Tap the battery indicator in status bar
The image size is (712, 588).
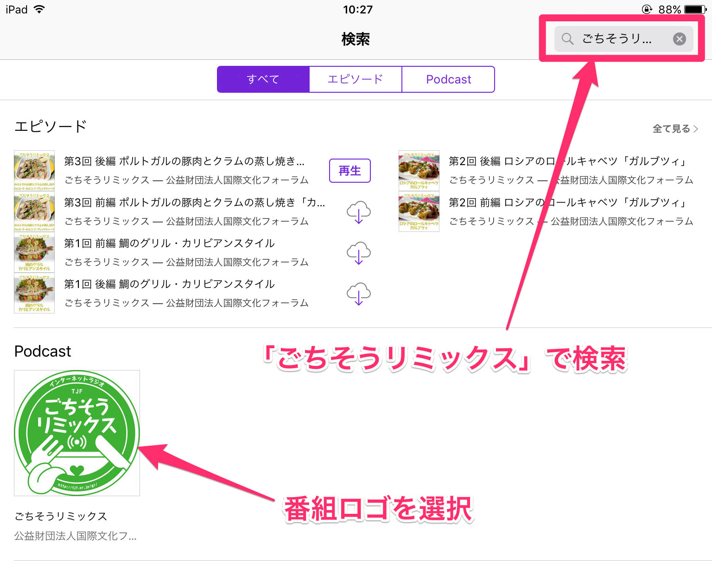[695, 9]
